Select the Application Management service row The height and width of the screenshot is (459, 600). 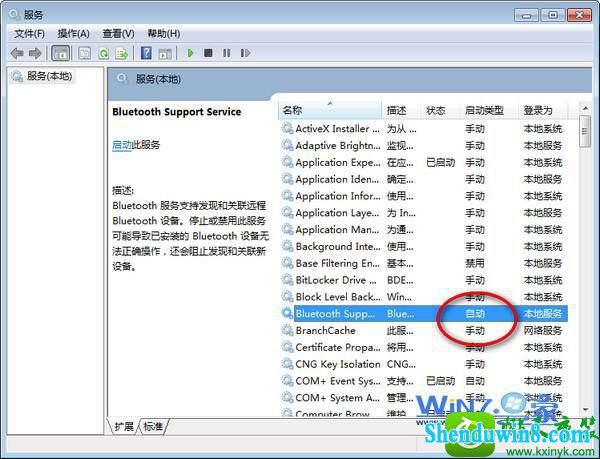pos(424,229)
